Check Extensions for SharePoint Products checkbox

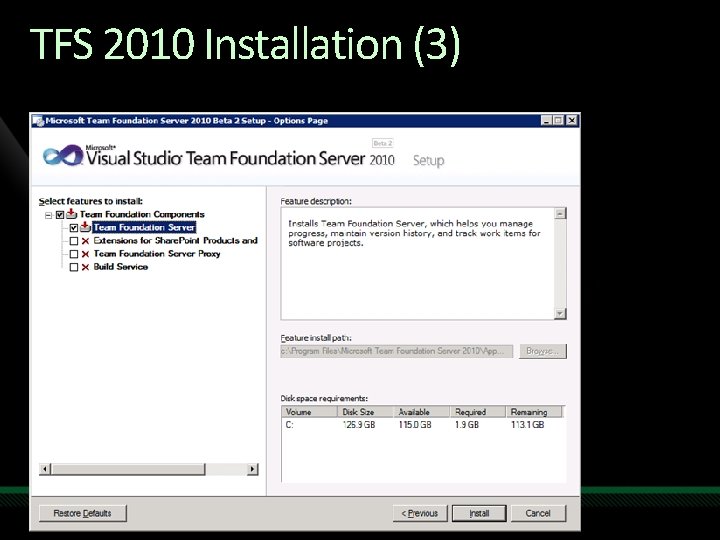(x=73, y=241)
